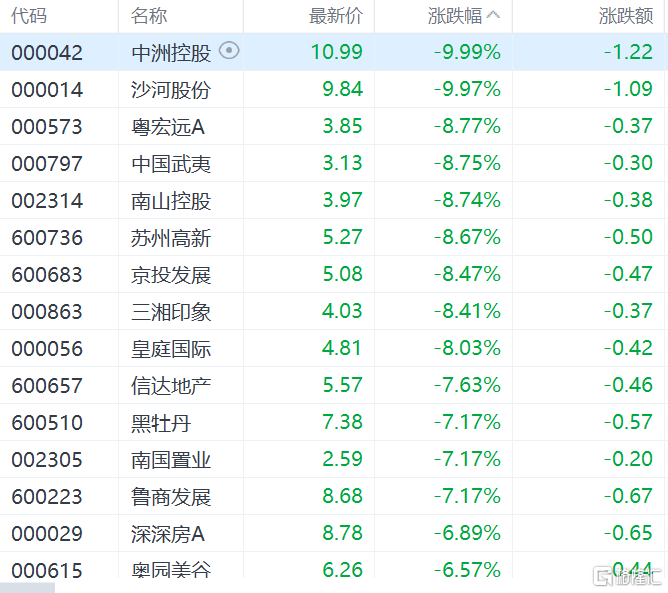Open stock name 皇庭国际
The width and height of the screenshot is (668, 593).
pos(171,349)
